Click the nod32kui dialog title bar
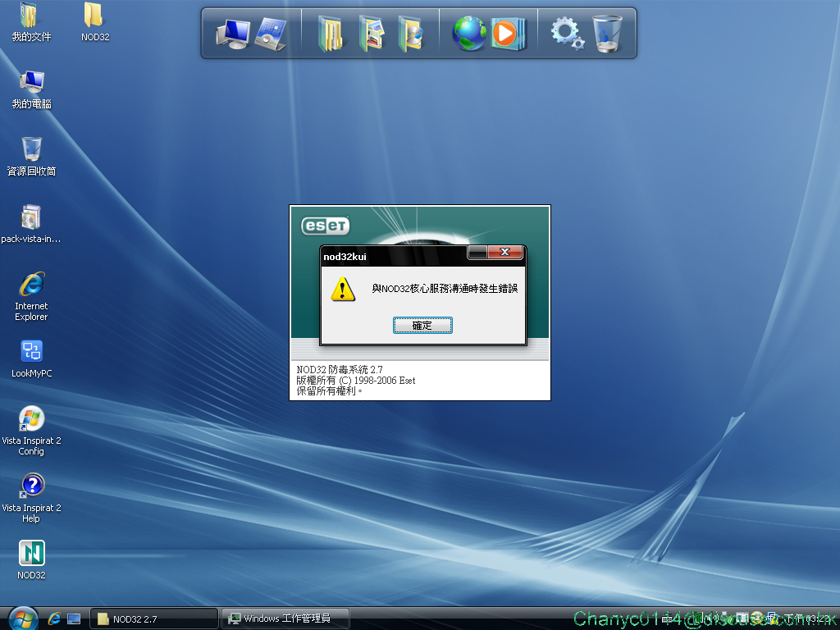The height and width of the screenshot is (630, 840). coord(394,256)
